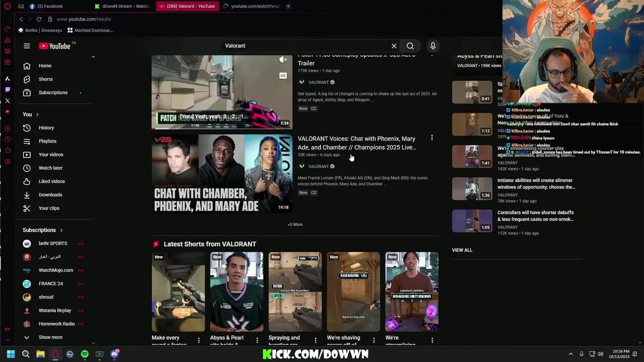Open File Explorer from taskbar
Screen dimensions: 644x362
(40, 354)
